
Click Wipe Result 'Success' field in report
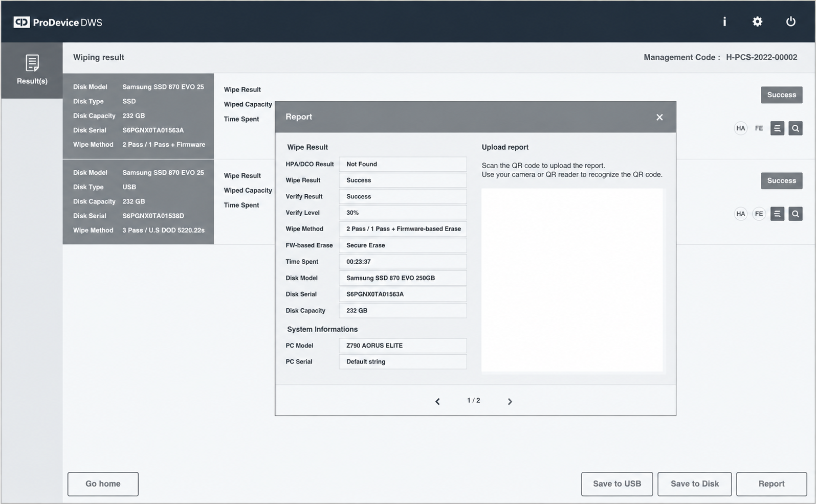403,180
